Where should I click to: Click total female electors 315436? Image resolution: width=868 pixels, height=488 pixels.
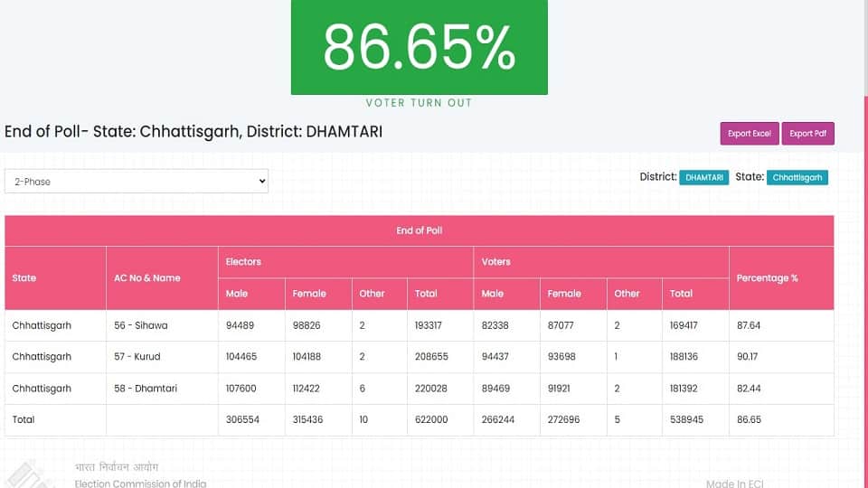pos(307,419)
